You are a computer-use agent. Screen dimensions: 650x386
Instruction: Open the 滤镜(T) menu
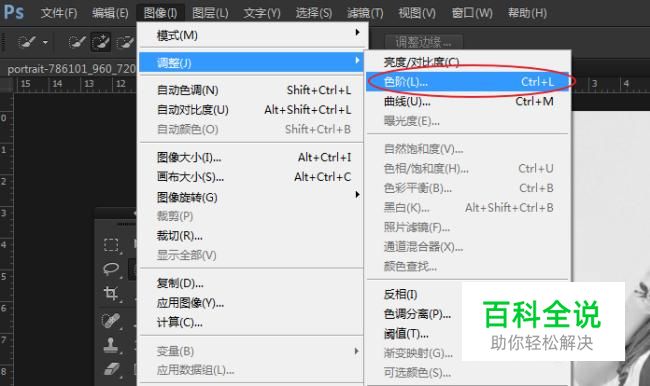[365, 13]
